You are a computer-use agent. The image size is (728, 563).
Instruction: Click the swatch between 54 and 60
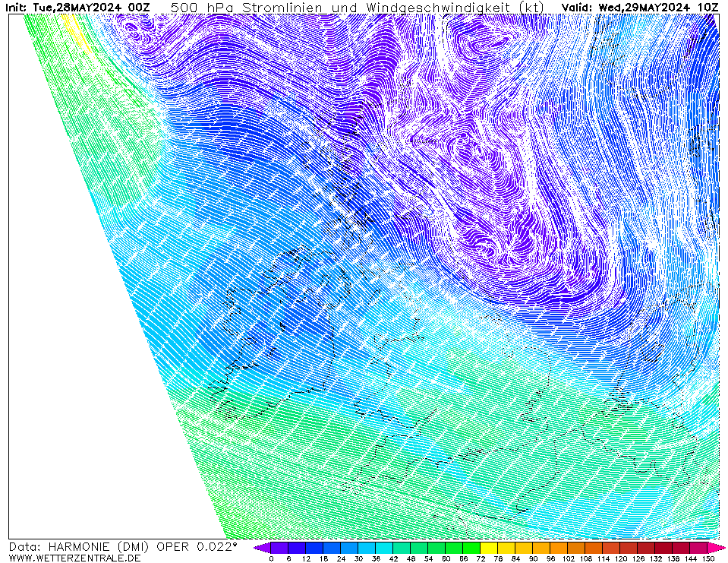coord(437,548)
